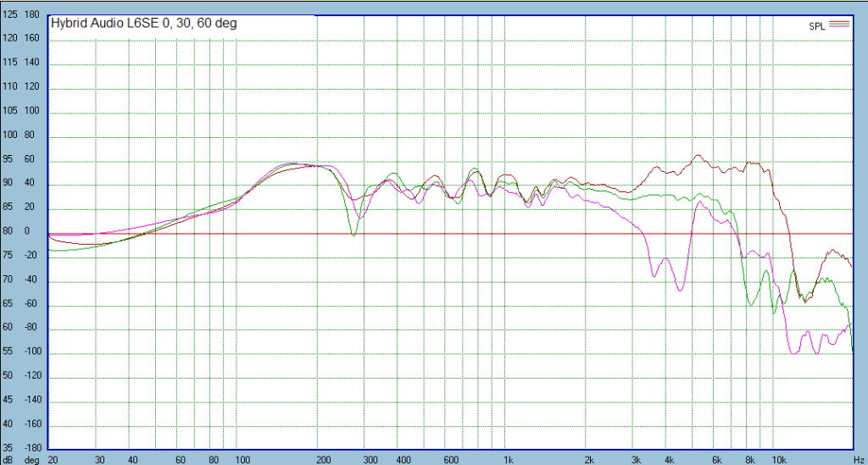The image size is (868, 465).
Task: Click the '-180' degree axis label
Action: (33, 448)
